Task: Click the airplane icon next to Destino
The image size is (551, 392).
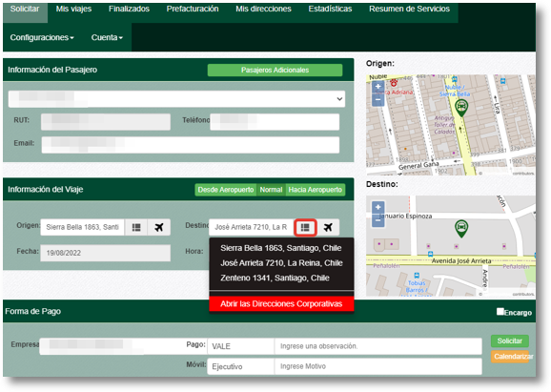Action: click(x=328, y=227)
